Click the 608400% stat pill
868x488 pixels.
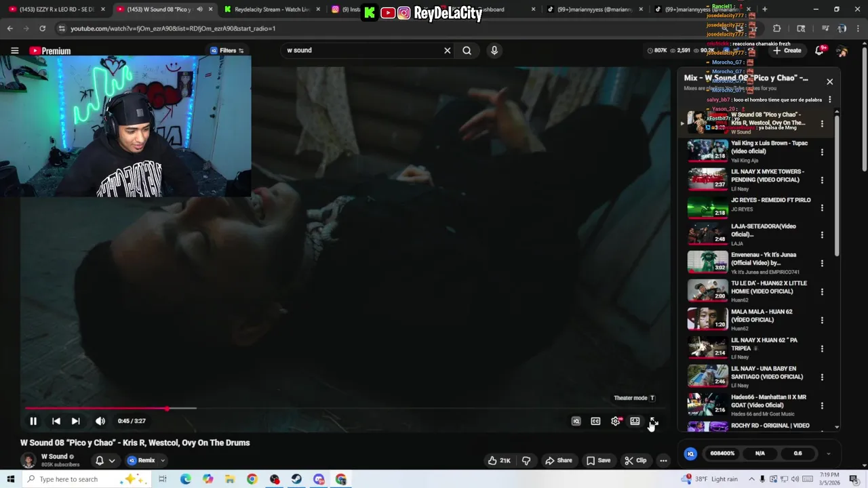pos(722,453)
